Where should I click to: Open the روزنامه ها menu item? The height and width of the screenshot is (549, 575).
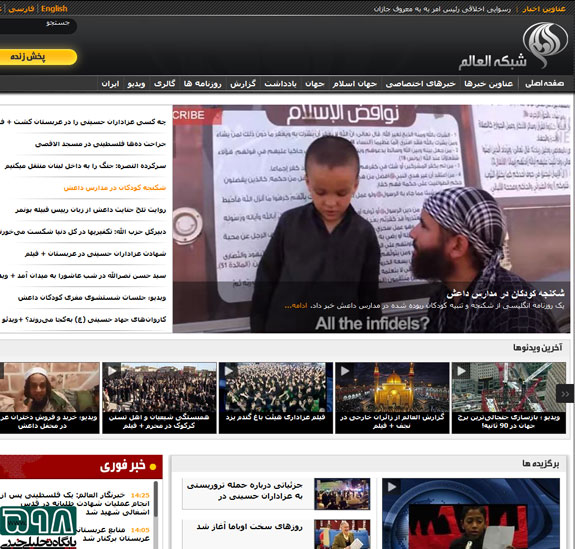click(x=202, y=84)
